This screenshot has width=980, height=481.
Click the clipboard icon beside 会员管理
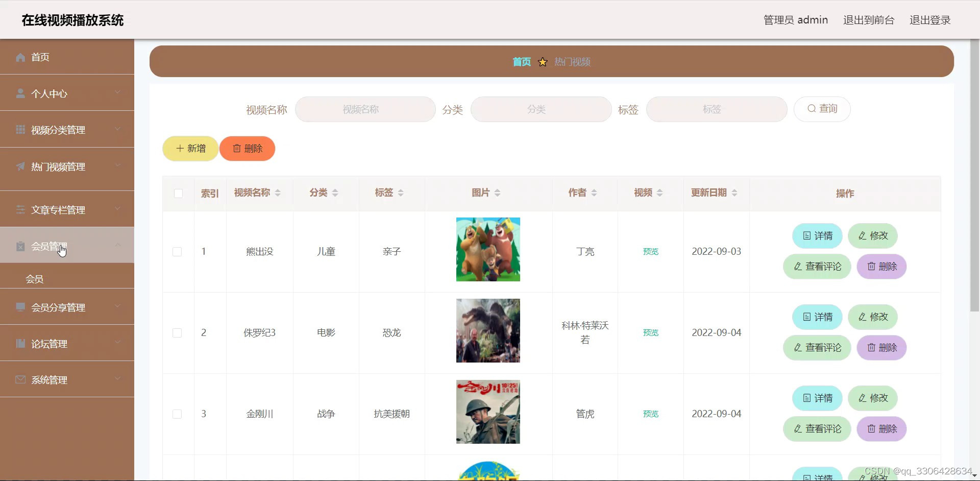pos(20,246)
